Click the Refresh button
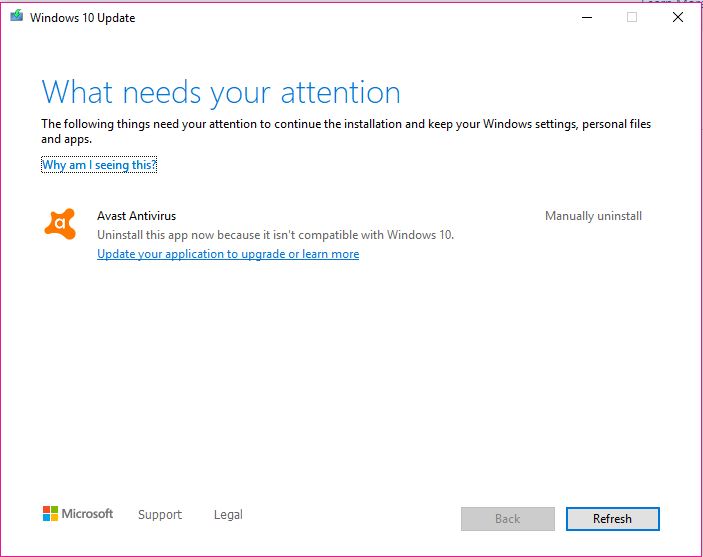703x557 pixels. (x=612, y=519)
